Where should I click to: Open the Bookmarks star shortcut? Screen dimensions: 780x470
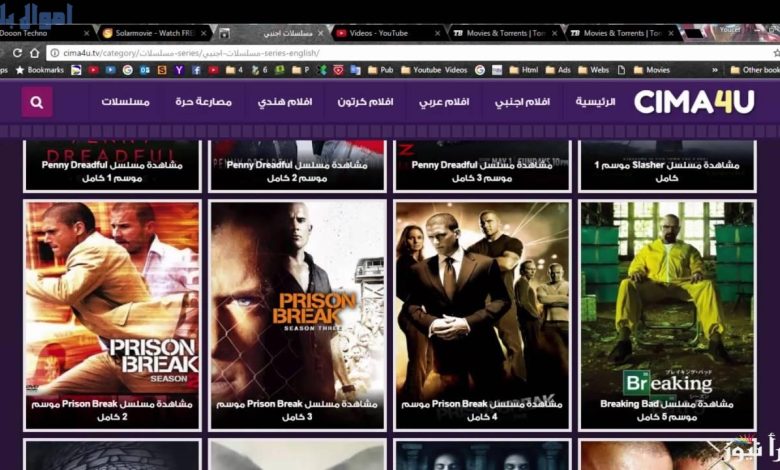[x=40, y=70]
